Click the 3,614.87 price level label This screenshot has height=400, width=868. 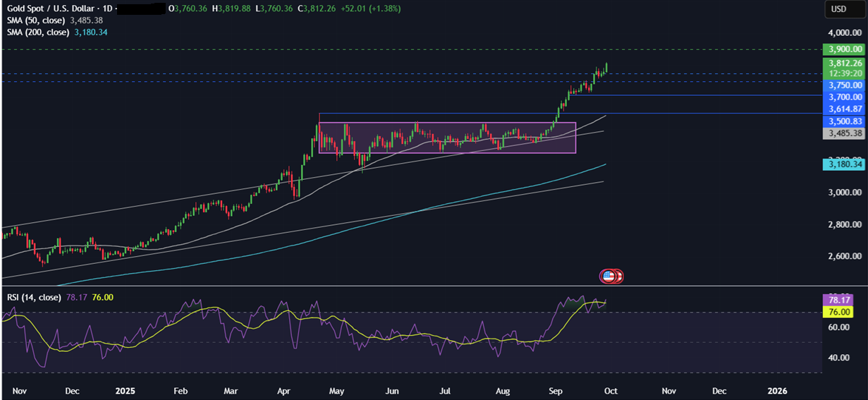point(843,109)
